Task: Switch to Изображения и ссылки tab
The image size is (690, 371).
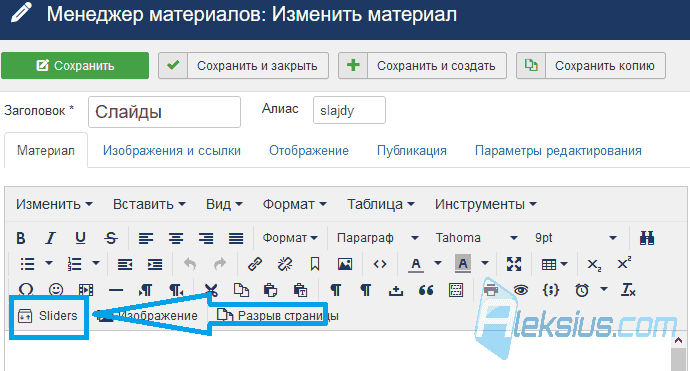Action: coord(172,151)
